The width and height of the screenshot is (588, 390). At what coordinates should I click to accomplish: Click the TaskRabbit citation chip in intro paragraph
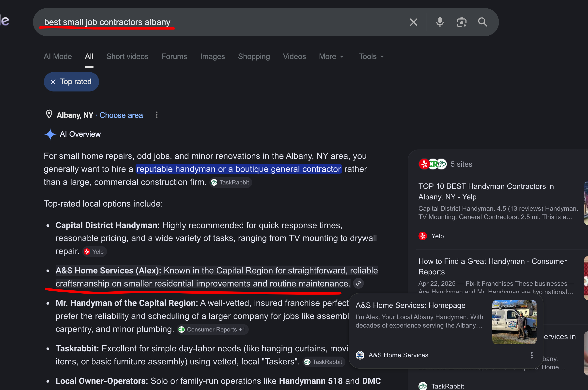point(231,182)
